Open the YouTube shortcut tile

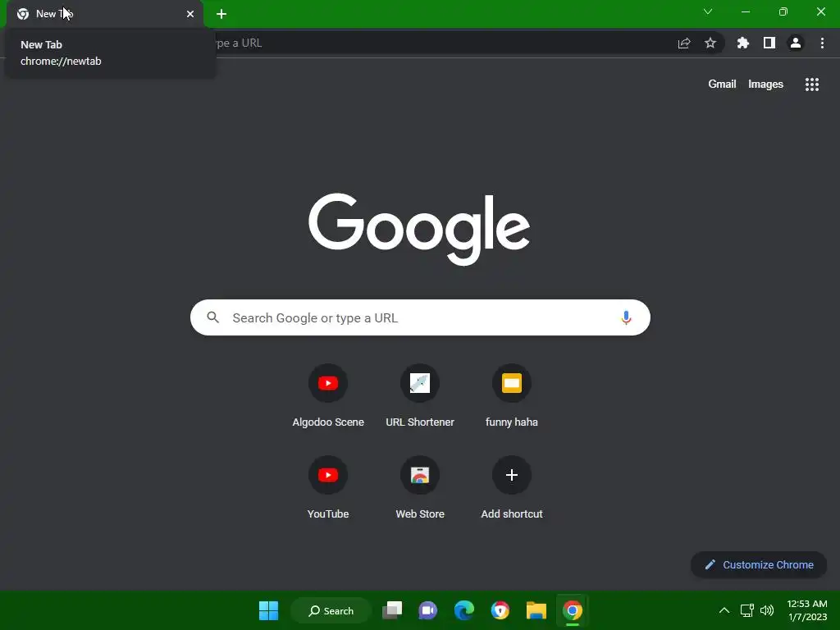(328, 487)
